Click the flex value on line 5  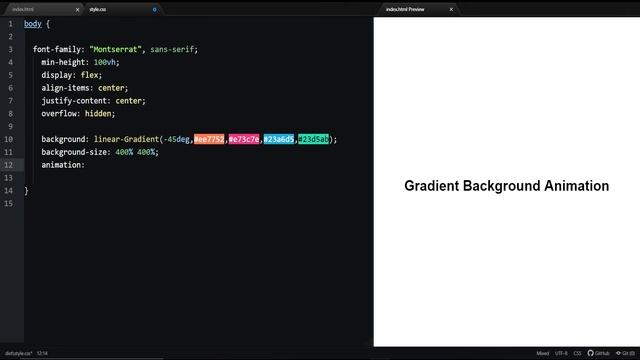click(x=89, y=75)
